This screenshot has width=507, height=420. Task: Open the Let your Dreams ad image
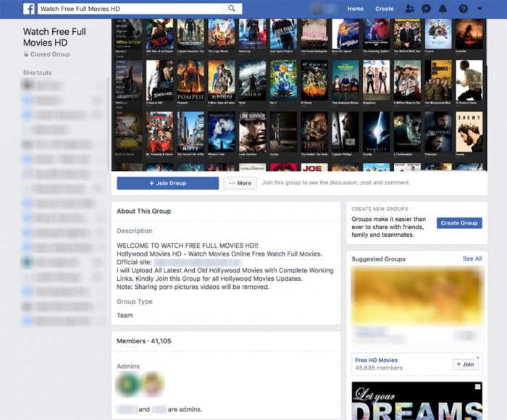[x=416, y=401]
